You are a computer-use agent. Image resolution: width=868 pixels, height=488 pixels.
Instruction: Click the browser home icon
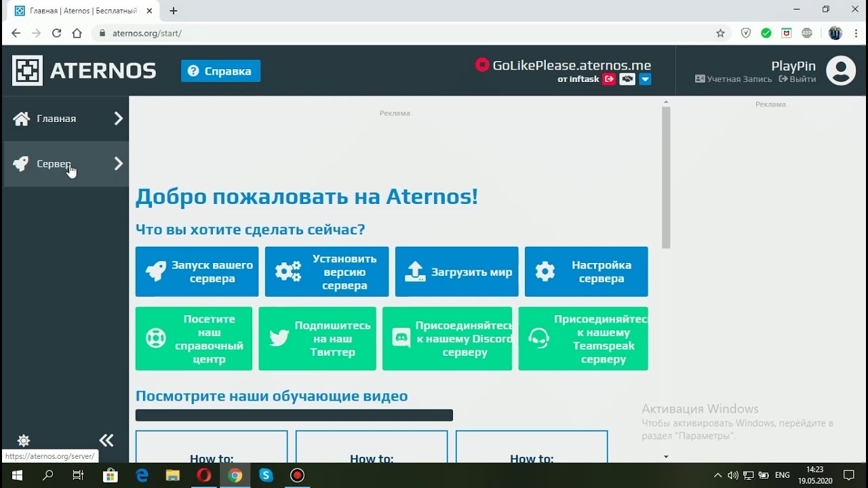(77, 33)
